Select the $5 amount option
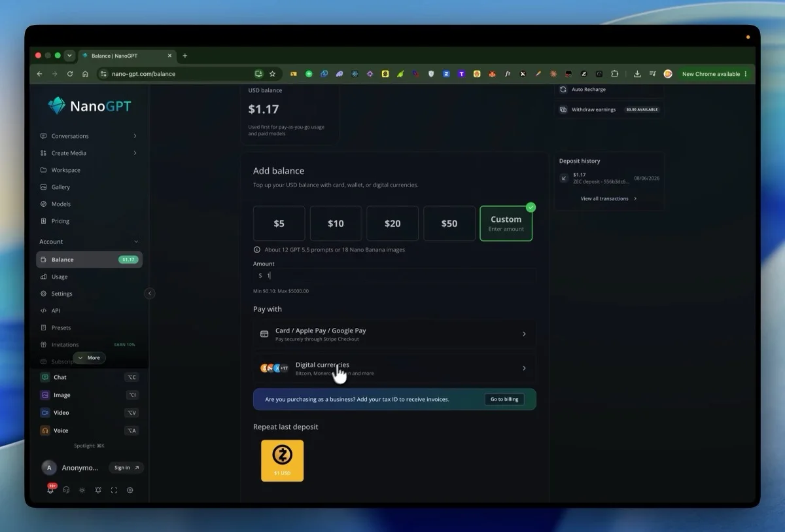 (279, 224)
